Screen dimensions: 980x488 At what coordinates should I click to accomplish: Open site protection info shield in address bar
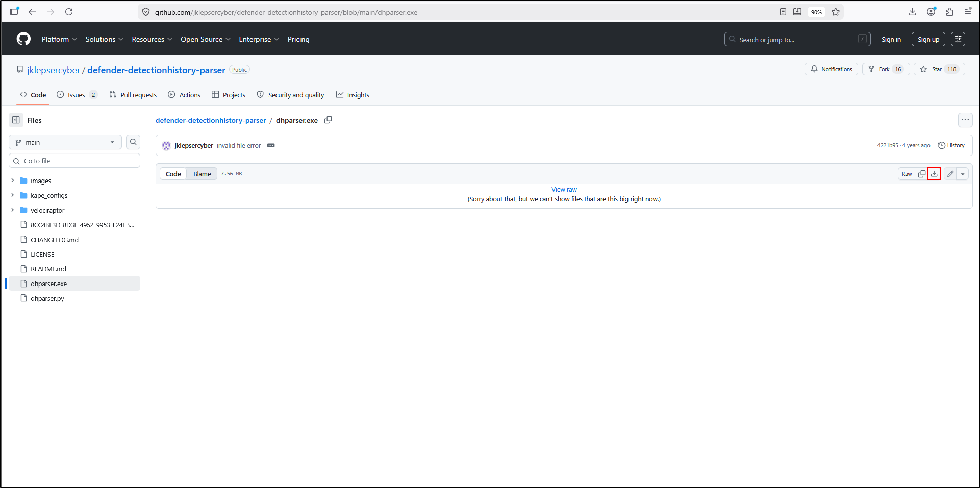pyautogui.click(x=146, y=12)
